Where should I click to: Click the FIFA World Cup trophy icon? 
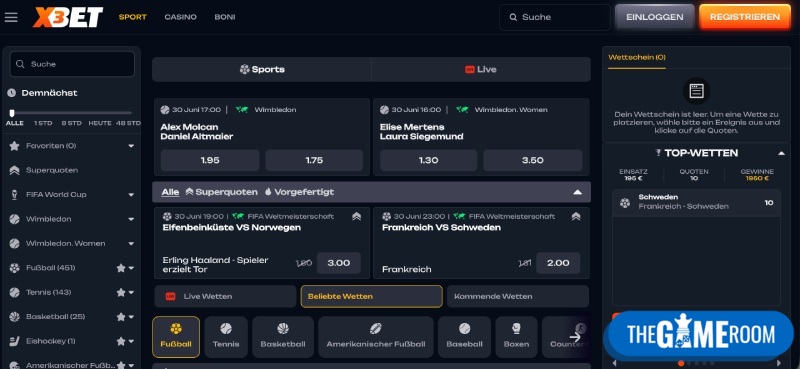(x=14, y=194)
